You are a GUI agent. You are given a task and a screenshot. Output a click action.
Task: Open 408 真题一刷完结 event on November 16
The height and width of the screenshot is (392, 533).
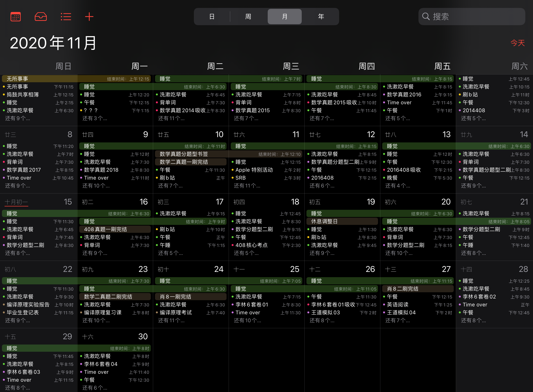[105, 229]
